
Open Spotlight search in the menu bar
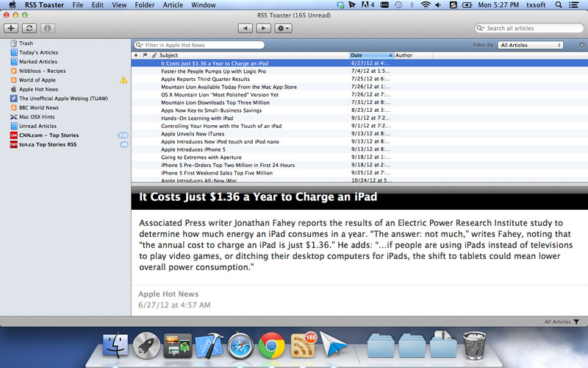(559, 5)
